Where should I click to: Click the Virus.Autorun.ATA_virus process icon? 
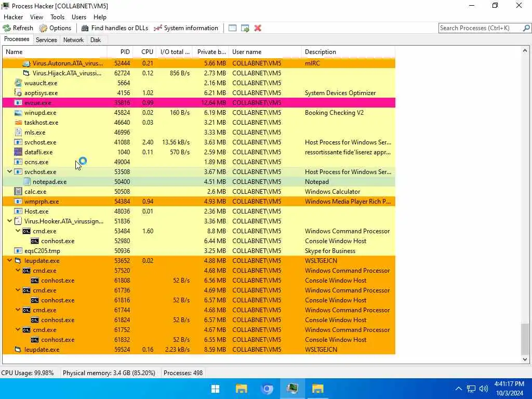(x=26, y=63)
